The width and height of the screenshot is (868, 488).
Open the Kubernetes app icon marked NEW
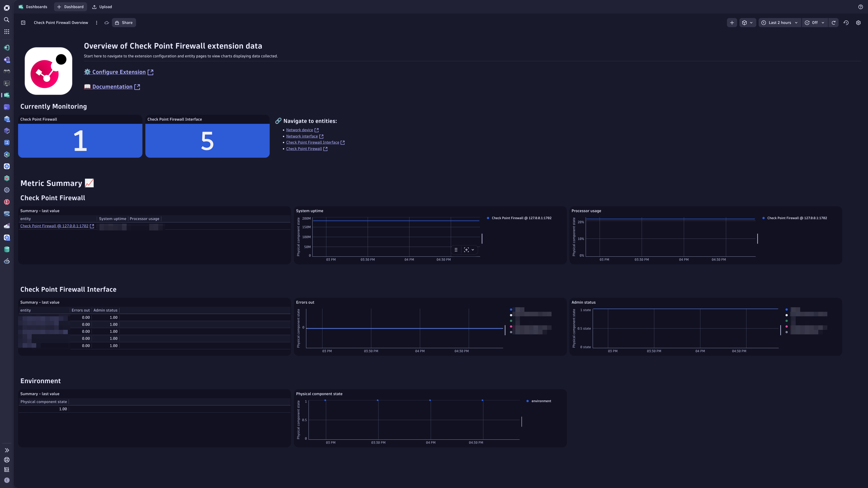(7, 237)
